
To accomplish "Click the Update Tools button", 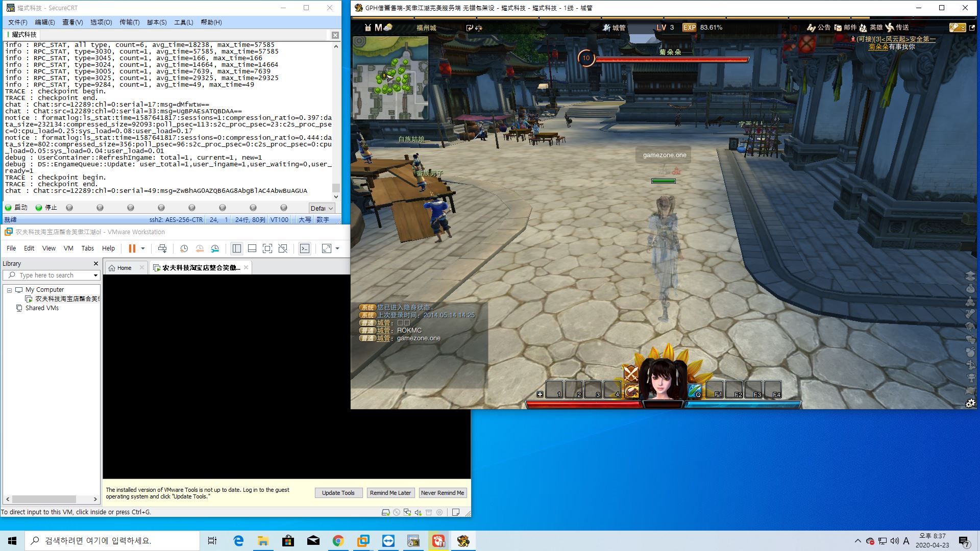I will point(338,493).
